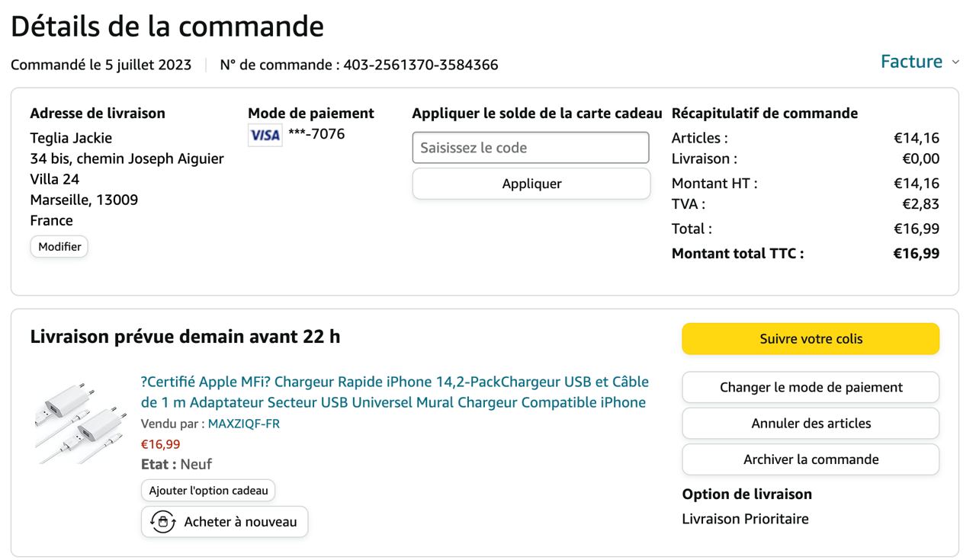Click the red €16,99 item price
This screenshot has height=560, width=976.
click(x=160, y=444)
